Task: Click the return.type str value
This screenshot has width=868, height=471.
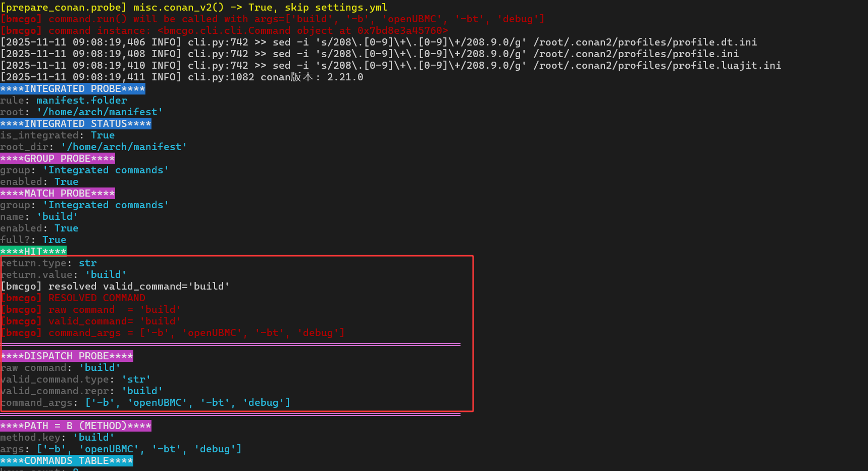Action: pos(87,263)
